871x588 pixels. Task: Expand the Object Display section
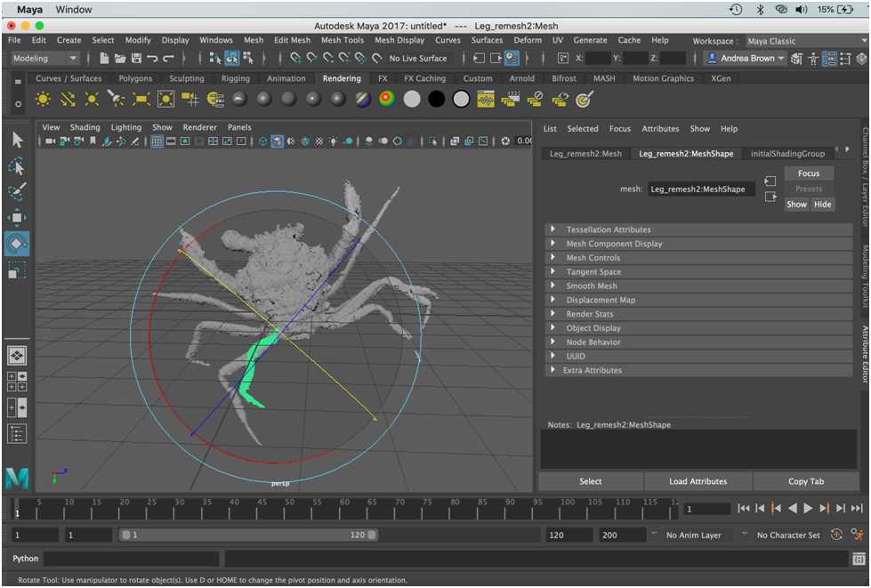pos(698,328)
